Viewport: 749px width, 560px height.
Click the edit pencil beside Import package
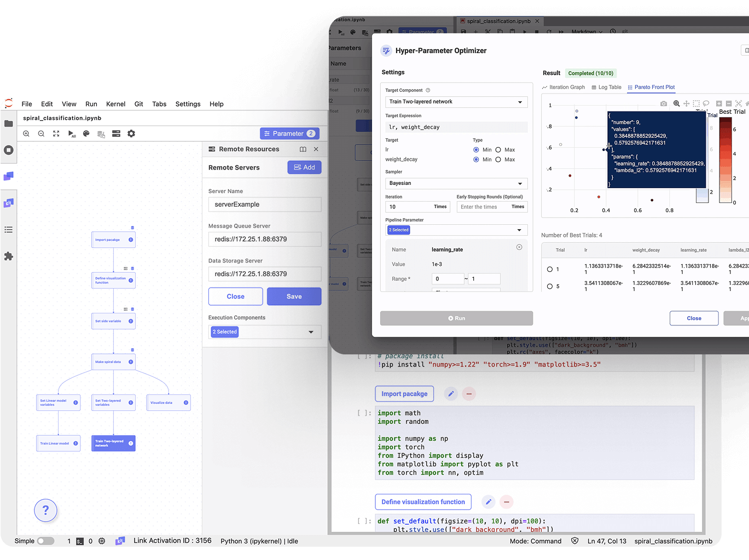(x=451, y=394)
